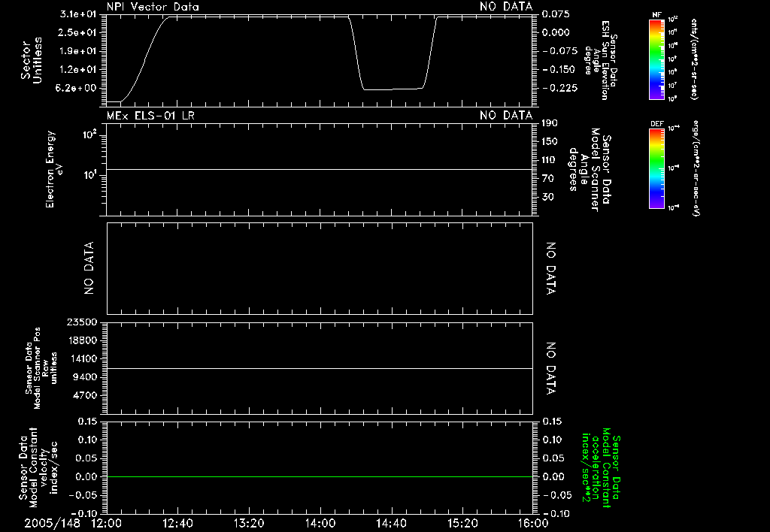
Task: Click the 1.2e+01 Sector tick value
Action: (78, 70)
